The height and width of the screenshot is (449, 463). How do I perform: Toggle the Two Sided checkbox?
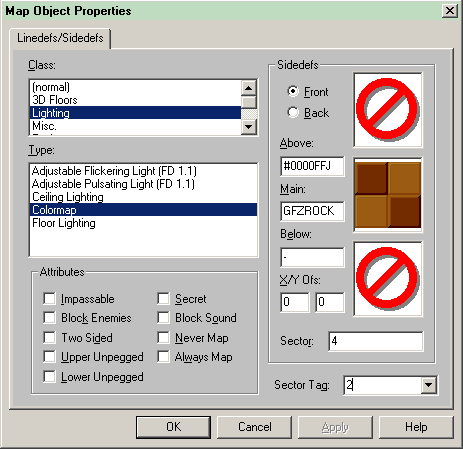point(49,337)
